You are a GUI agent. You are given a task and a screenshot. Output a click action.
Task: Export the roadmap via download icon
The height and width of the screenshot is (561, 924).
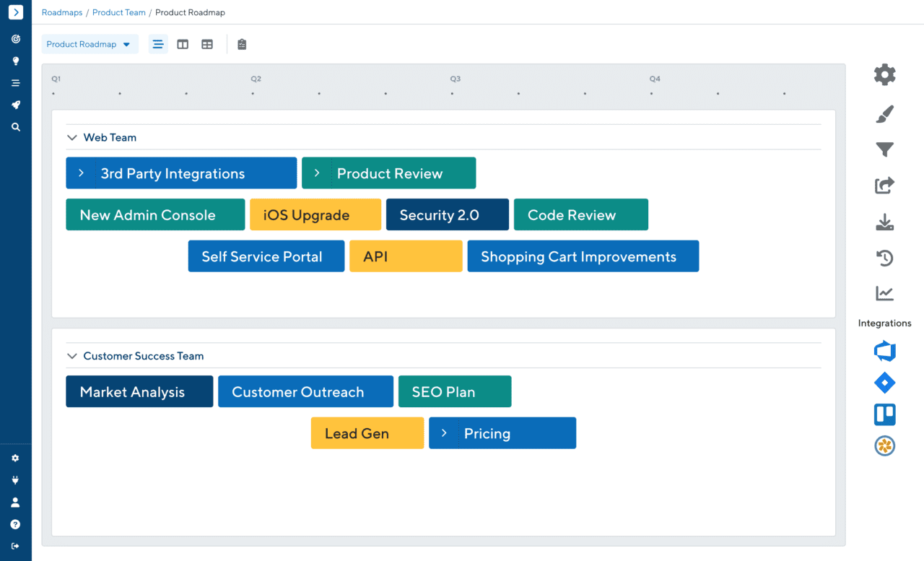pos(884,222)
